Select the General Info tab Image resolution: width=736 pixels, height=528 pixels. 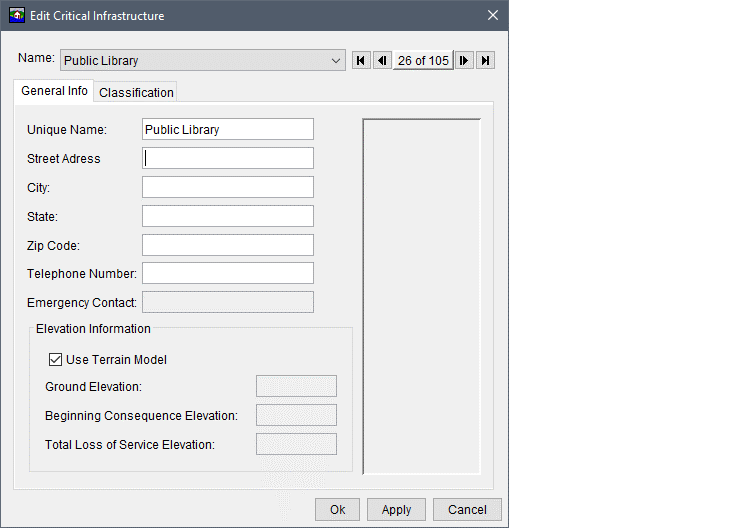54,91
